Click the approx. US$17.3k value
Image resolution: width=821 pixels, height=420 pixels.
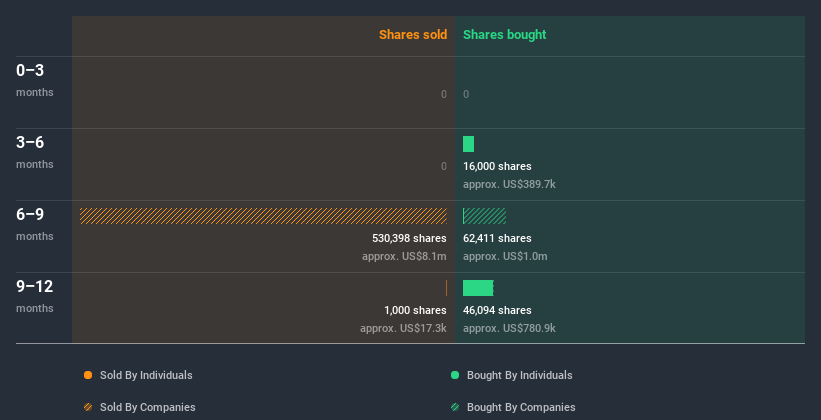(x=403, y=328)
